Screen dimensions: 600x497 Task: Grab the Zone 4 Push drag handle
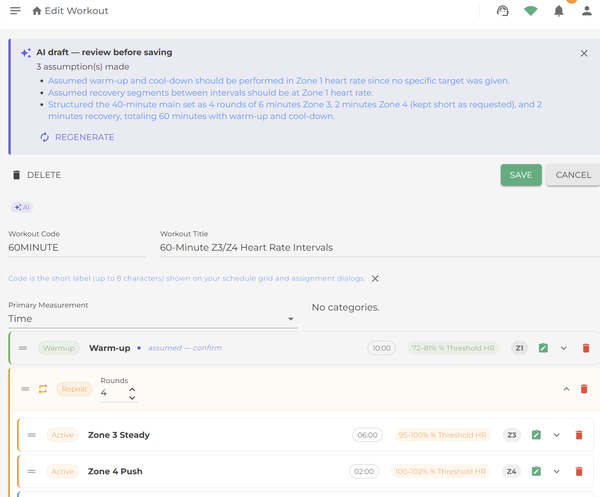pos(32,471)
